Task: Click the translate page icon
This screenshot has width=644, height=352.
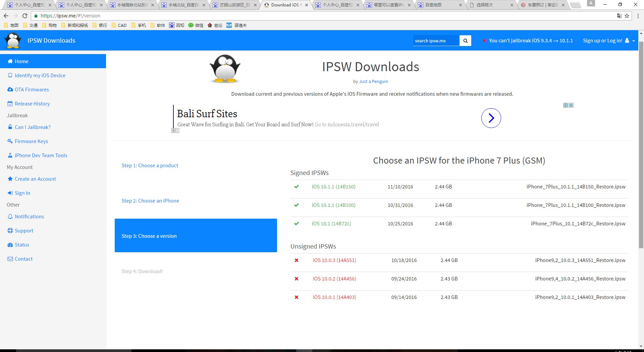Action: pos(619,16)
